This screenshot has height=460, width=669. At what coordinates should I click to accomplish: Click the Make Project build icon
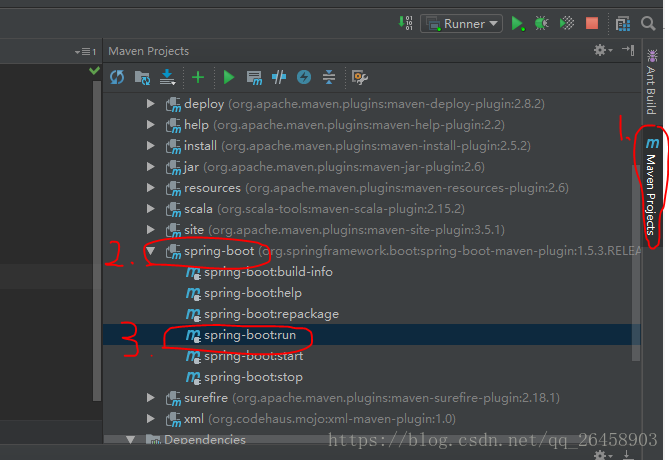[405, 23]
